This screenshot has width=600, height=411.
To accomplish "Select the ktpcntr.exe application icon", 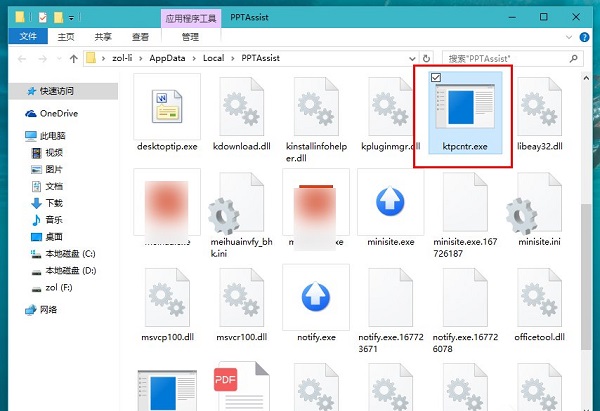I will pos(465,106).
